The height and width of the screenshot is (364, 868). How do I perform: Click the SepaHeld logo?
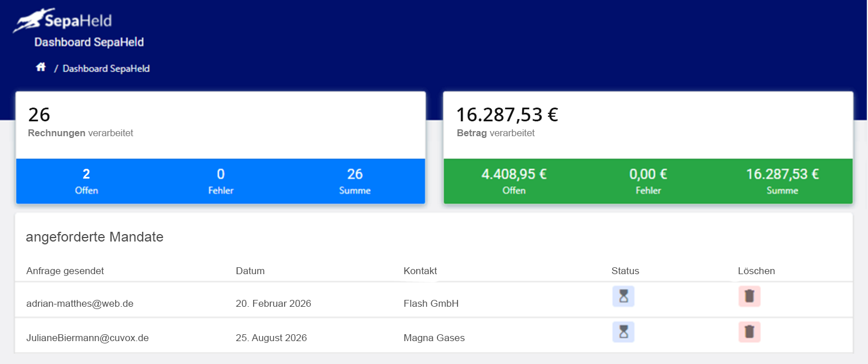tap(62, 21)
